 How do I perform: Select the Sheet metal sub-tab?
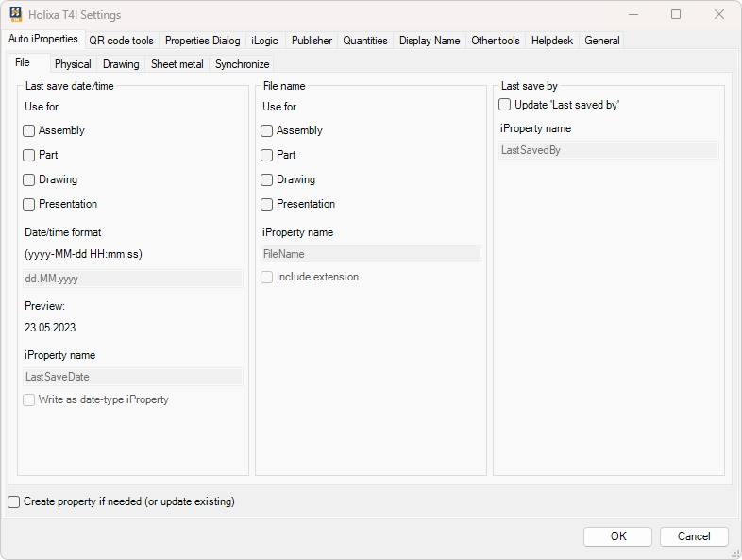177,64
